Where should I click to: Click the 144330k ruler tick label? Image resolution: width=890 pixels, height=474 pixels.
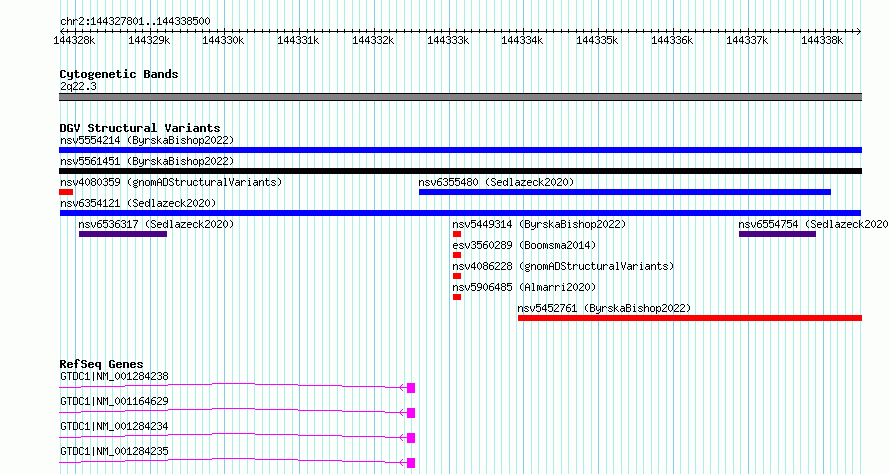click(x=224, y=40)
